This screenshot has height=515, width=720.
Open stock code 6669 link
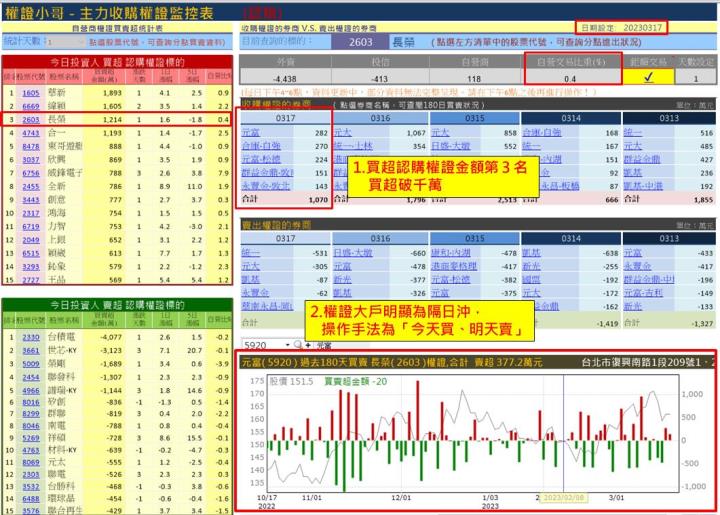pyautogui.click(x=31, y=106)
